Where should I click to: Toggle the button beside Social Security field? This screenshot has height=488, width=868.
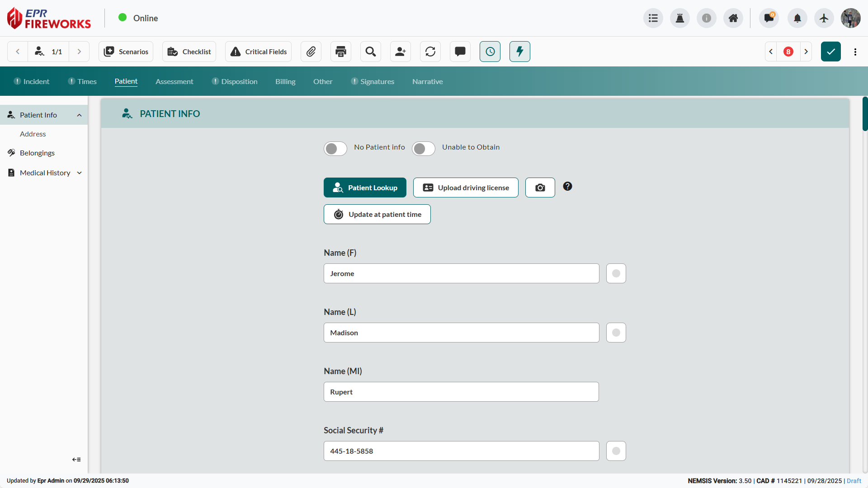(616, 451)
